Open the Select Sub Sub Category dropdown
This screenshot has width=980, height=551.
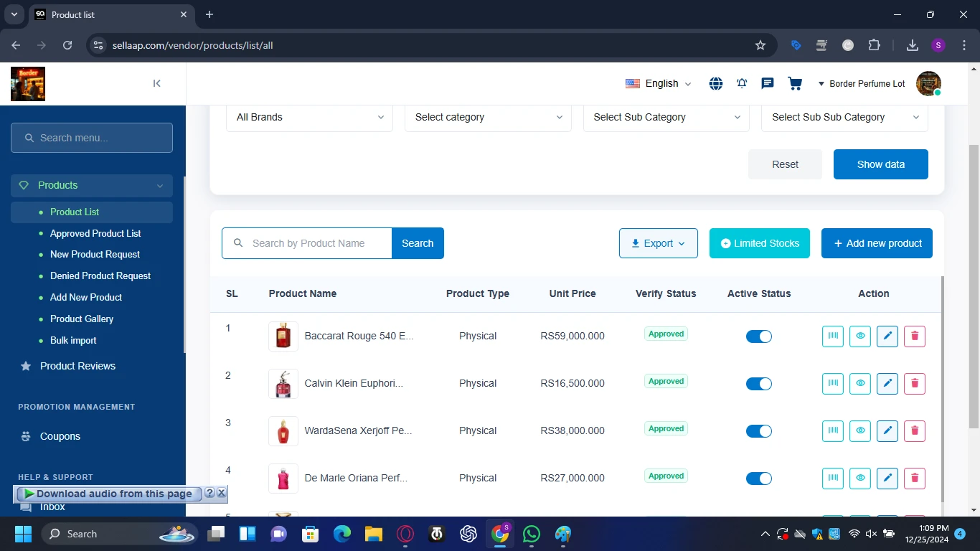844,117
